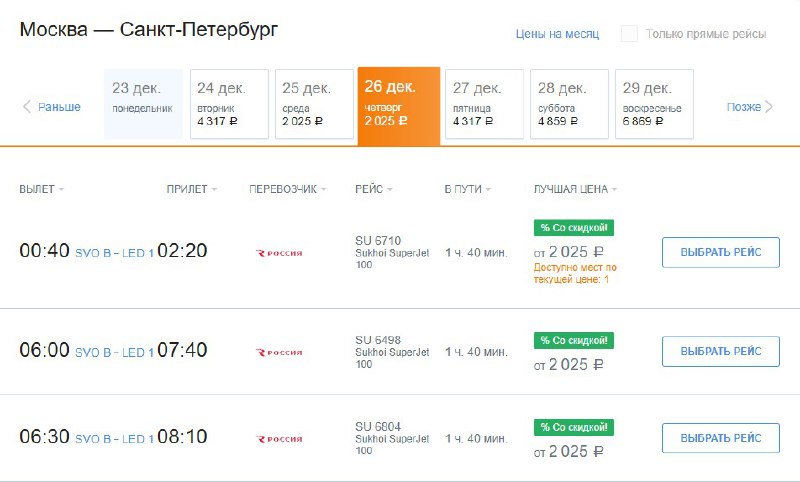Click the green discount badge on flight SU 6710

tap(573, 228)
